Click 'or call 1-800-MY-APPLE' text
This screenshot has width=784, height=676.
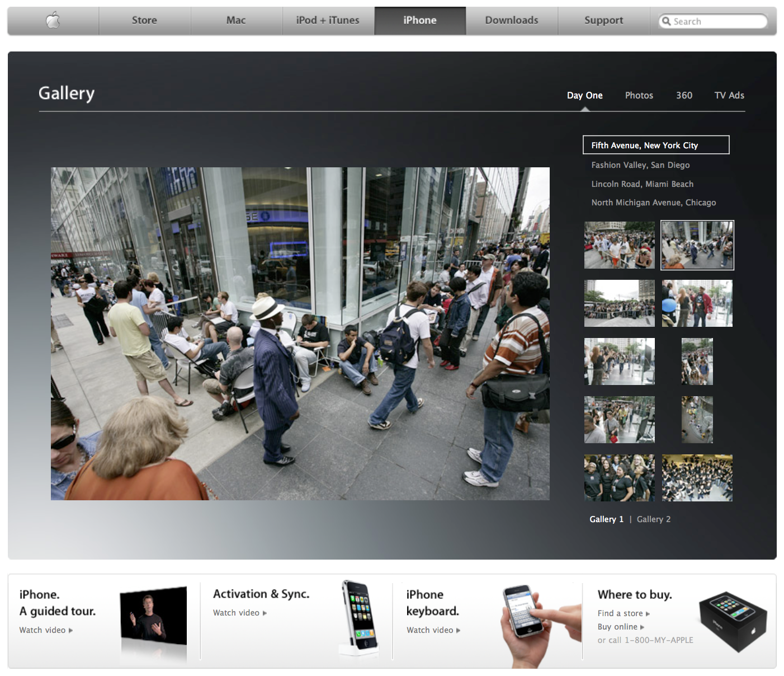point(645,640)
